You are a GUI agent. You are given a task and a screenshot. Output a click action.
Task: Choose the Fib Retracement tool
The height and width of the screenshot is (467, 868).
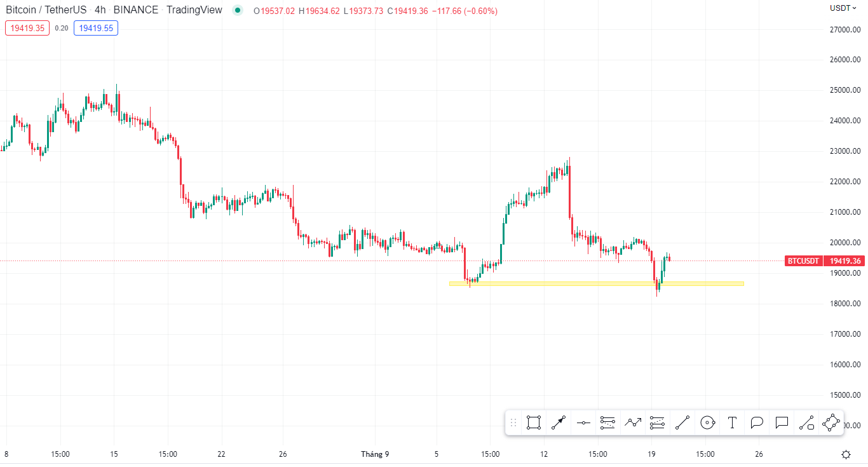point(608,423)
